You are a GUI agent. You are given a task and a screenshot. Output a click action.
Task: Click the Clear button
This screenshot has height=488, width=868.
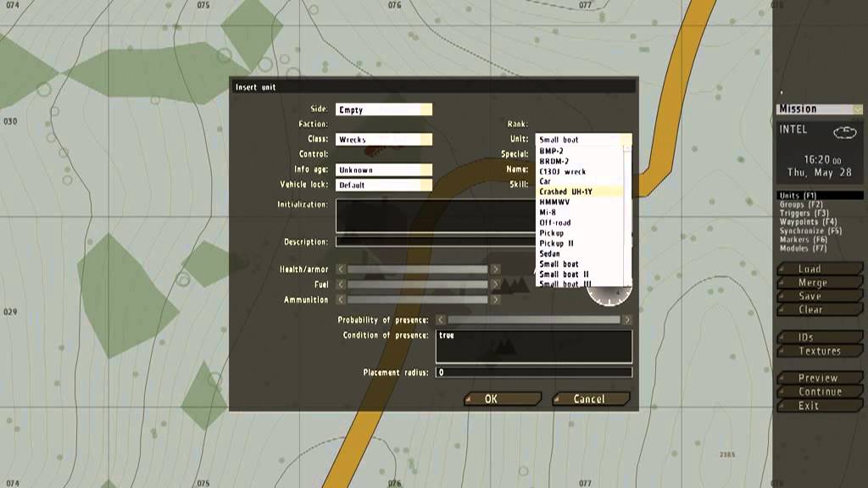click(x=820, y=310)
